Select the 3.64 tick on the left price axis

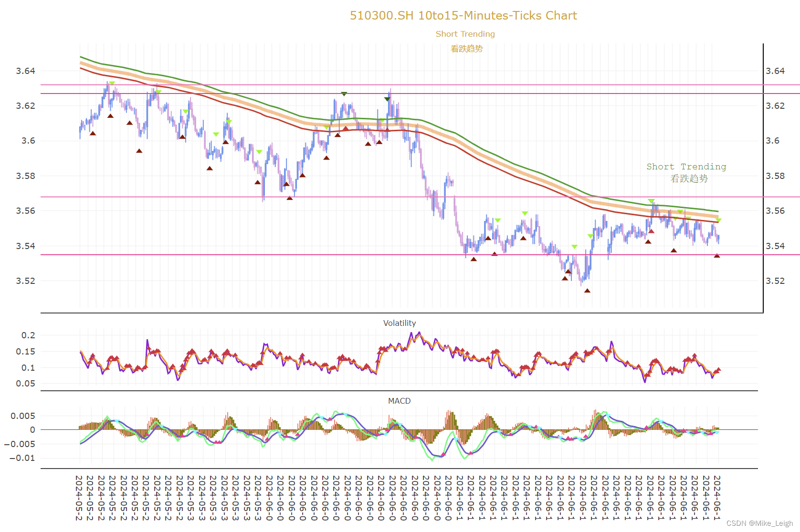coord(26,71)
